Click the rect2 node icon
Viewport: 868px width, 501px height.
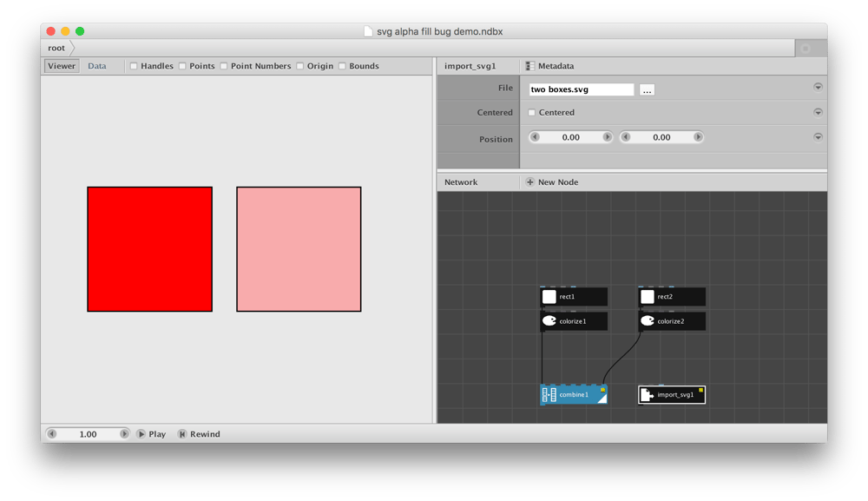click(x=648, y=297)
